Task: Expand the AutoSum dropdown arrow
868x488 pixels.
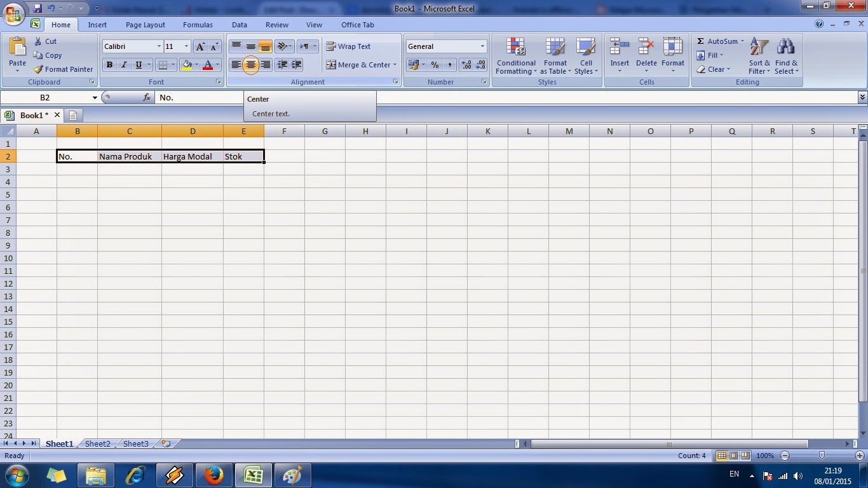Action: pyautogui.click(x=742, y=41)
